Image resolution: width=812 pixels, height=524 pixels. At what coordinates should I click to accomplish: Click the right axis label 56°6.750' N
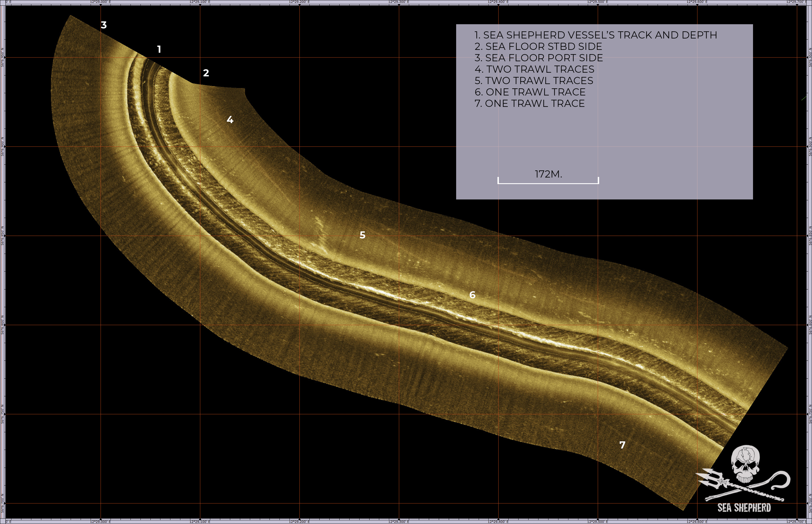click(x=810, y=414)
